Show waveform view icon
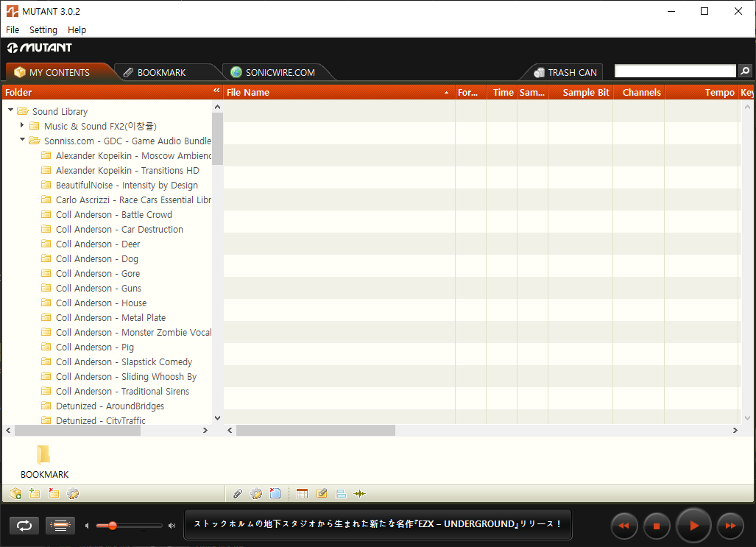Screen dimensions: 756x547 pos(360,493)
